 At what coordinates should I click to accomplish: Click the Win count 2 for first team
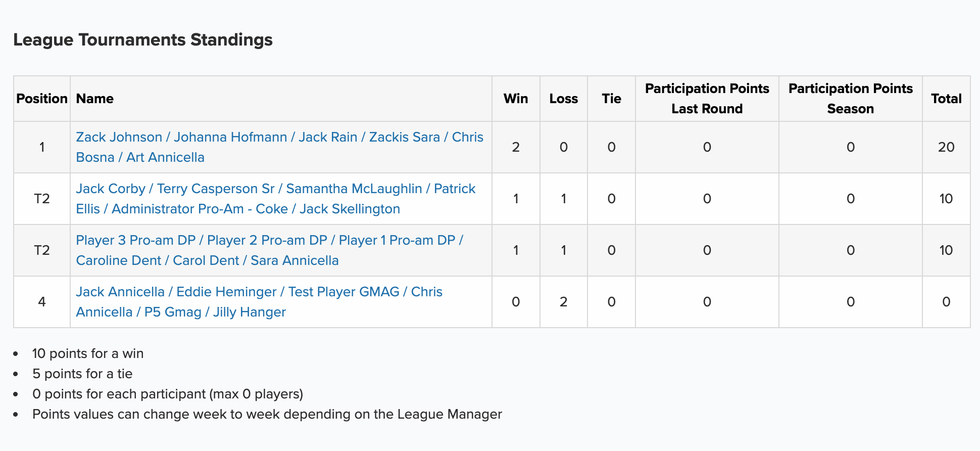pyautogui.click(x=516, y=147)
